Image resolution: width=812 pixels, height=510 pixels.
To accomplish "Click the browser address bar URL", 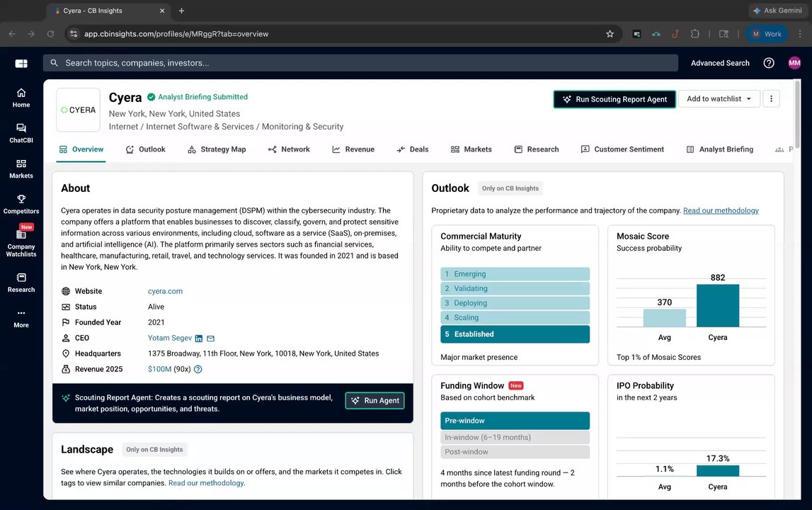I will click(176, 34).
